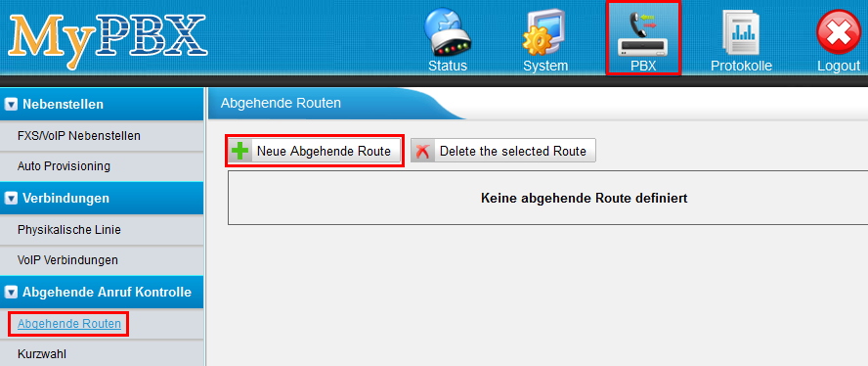The image size is (868, 366).
Task: Open the Protokolle report icon
Action: [741, 31]
